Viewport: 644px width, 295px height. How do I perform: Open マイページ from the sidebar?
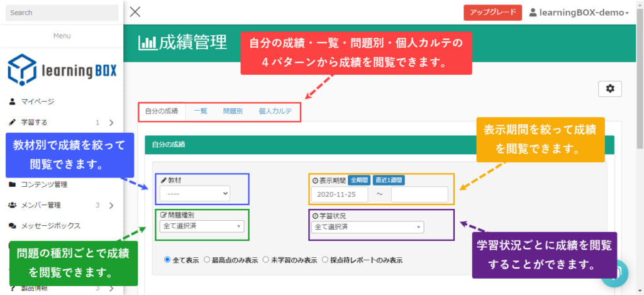38,101
